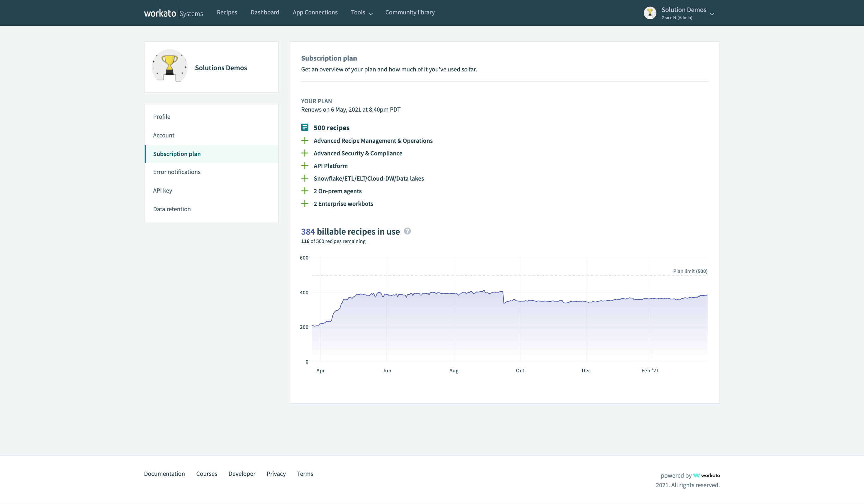Click the powered by Workato logo
The image size is (864, 504).
[706, 475]
